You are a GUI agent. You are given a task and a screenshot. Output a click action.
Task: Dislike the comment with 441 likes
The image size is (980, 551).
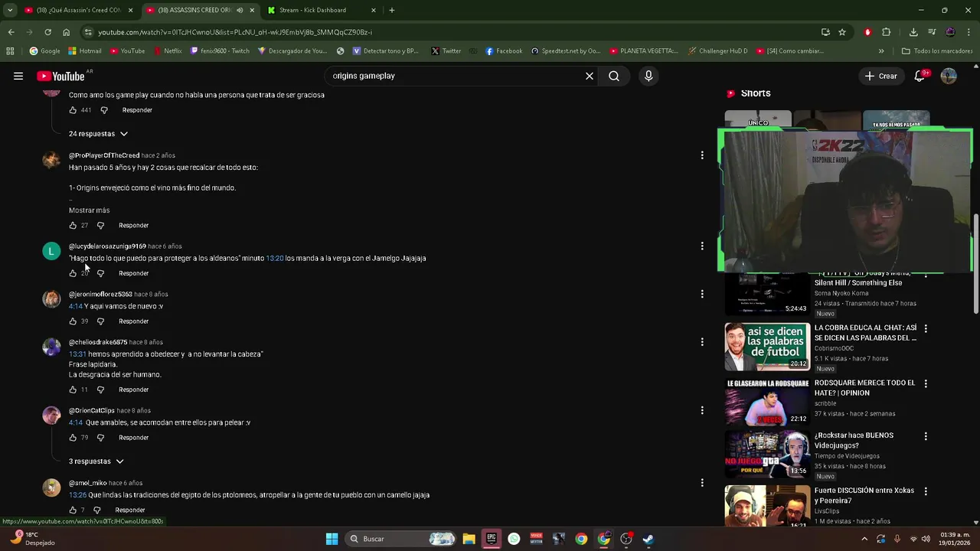coord(104,110)
